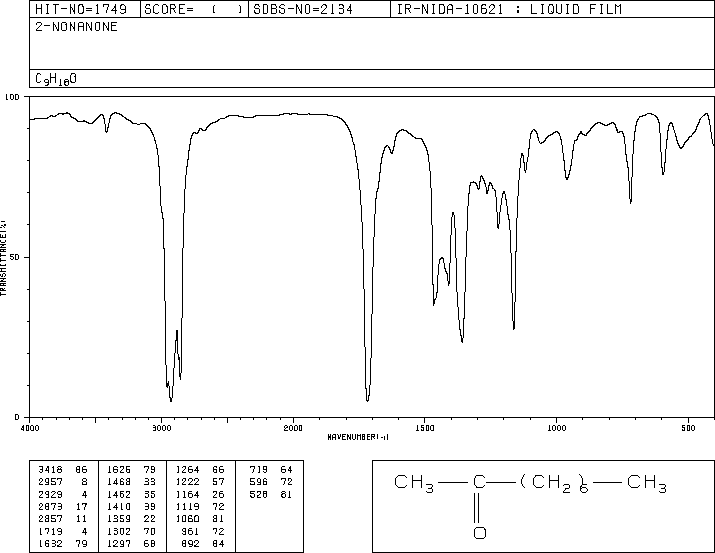Select peak table row 719 64
The width and height of the screenshot is (715, 553).
(271, 469)
